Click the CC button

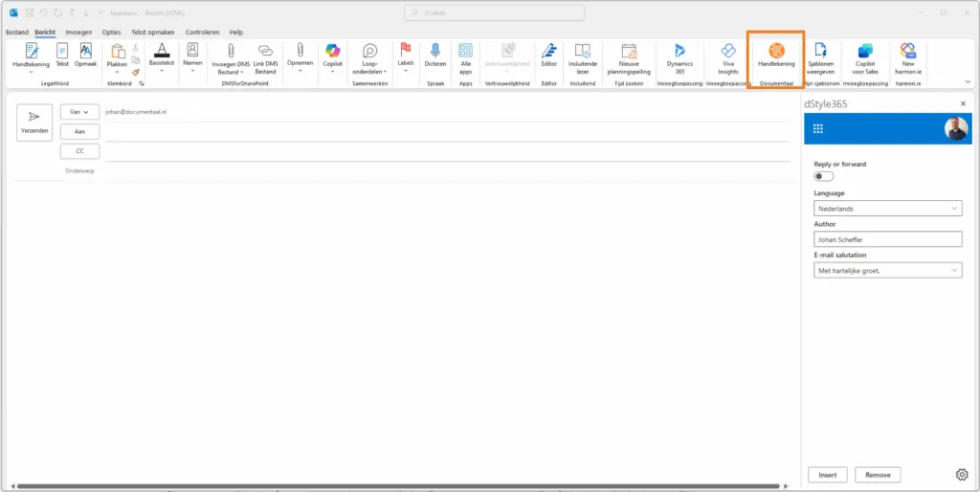click(x=79, y=151)
